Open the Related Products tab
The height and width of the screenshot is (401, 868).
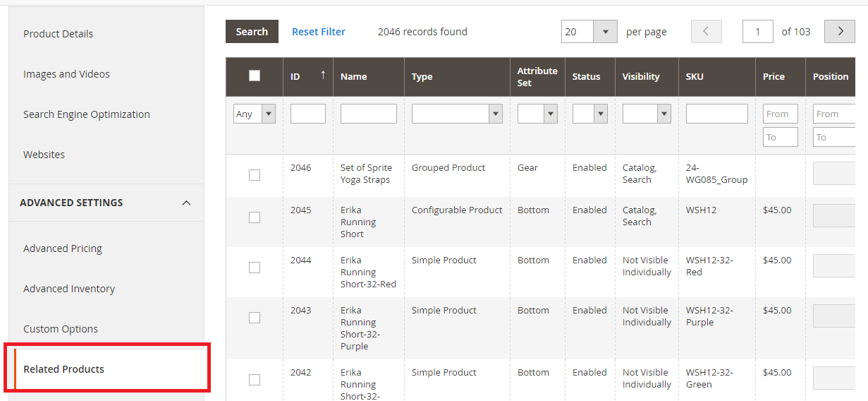pos(63,369)
